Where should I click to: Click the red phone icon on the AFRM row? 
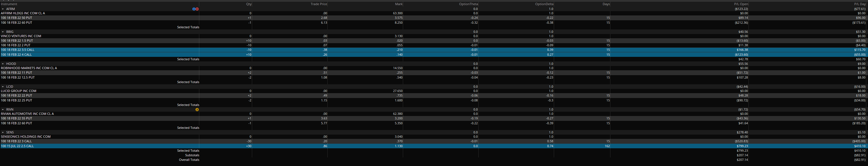pos(197,9)
